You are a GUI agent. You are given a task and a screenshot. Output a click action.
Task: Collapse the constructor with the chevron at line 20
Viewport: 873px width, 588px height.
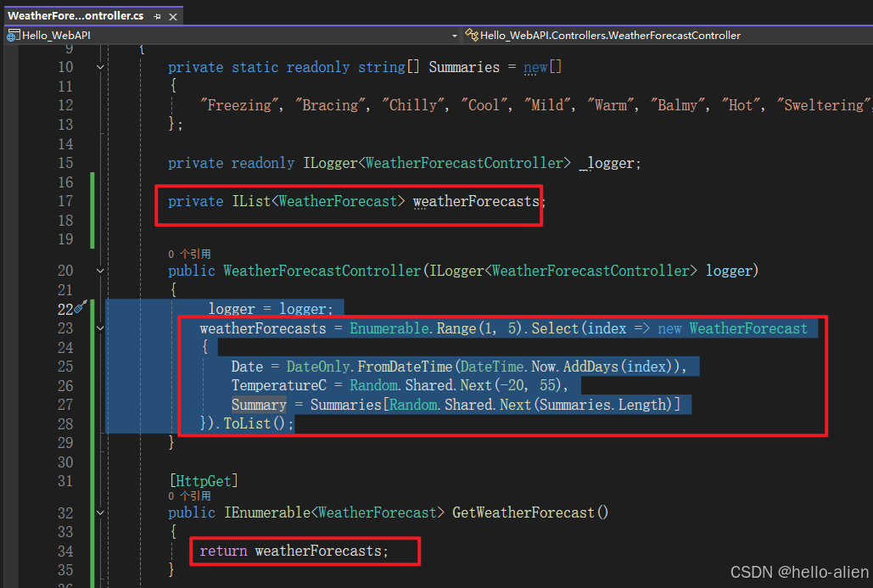click(100, 269)
